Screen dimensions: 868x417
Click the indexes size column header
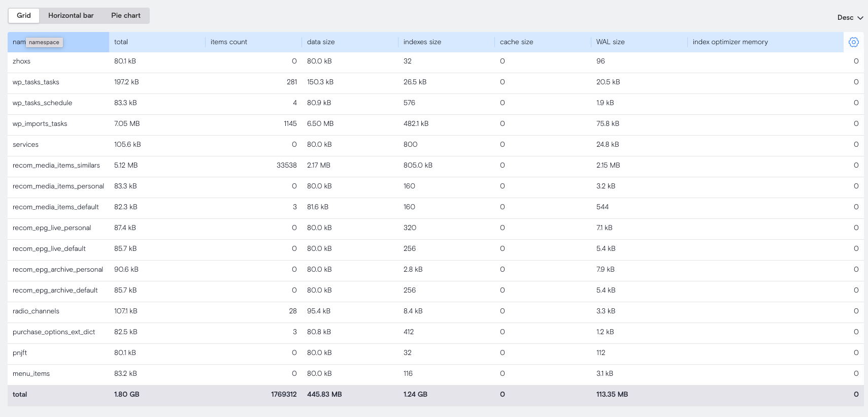[x=422, y=42]
